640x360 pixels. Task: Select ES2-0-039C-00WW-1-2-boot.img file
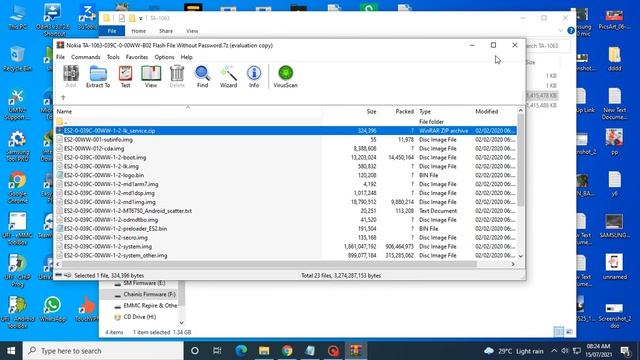(286, 158)
